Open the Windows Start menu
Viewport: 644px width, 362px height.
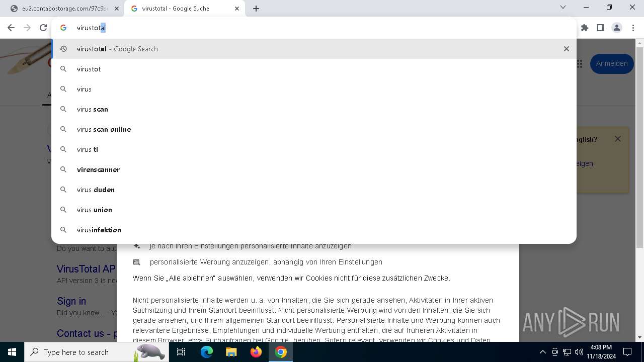tap(12, 352)
